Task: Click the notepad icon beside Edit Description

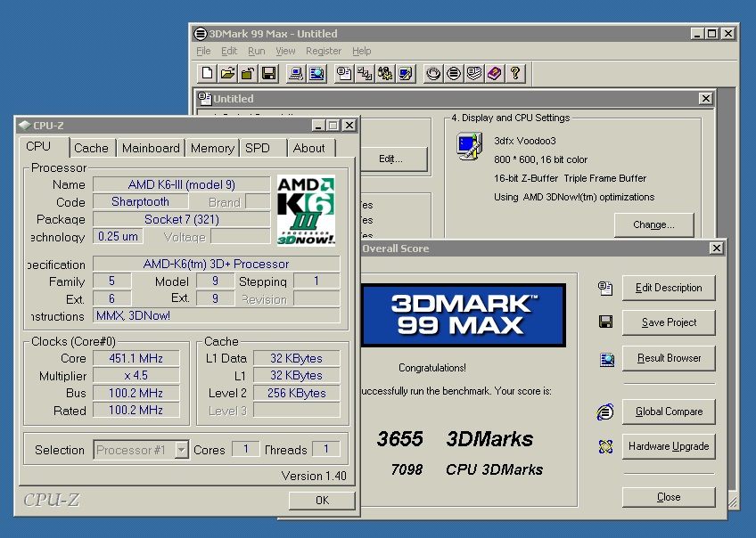Action: pos(607,287)
